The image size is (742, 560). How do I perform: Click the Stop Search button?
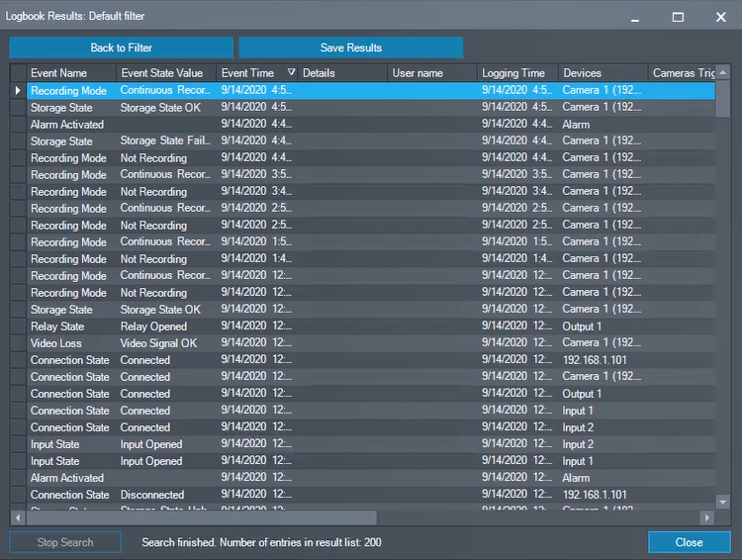click(65, 542)
